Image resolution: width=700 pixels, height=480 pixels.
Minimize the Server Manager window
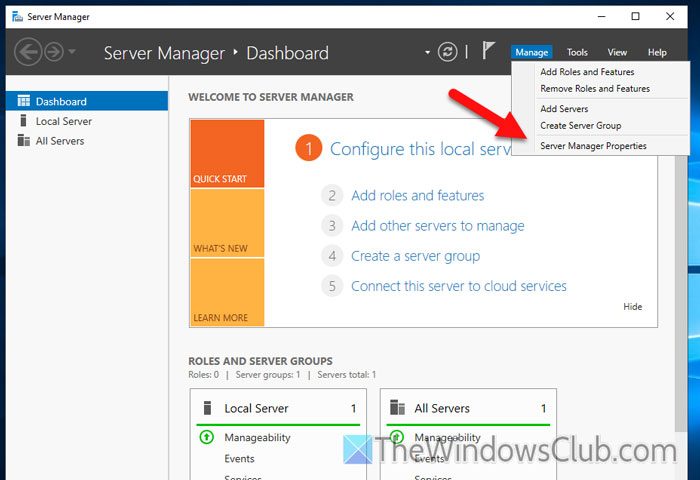601,17
